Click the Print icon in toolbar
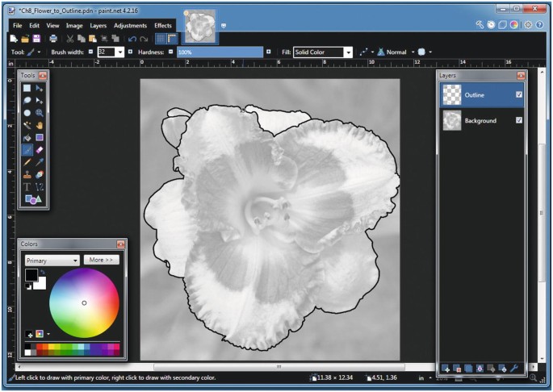 point(53,38)
